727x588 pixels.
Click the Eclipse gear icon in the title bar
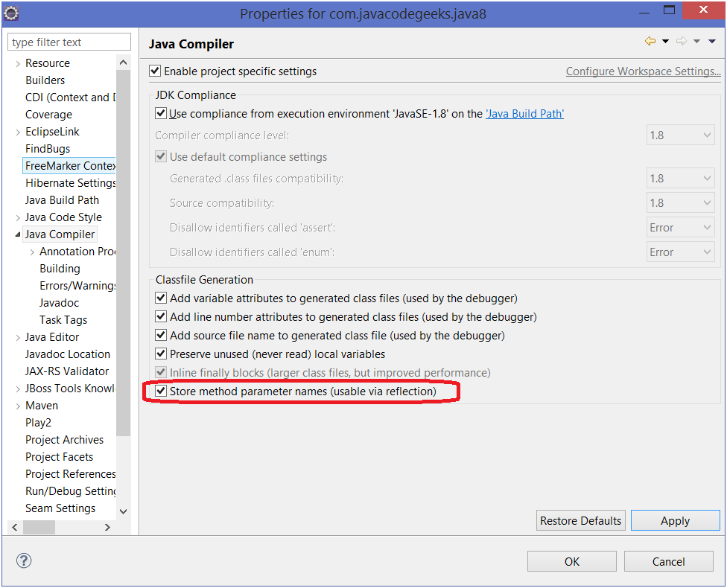click(11, 13)
